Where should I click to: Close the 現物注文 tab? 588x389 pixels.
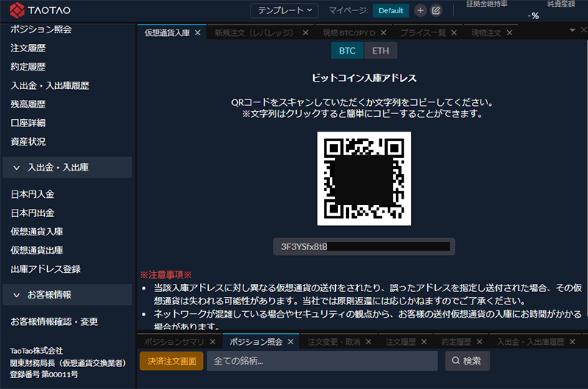point(509,33)
